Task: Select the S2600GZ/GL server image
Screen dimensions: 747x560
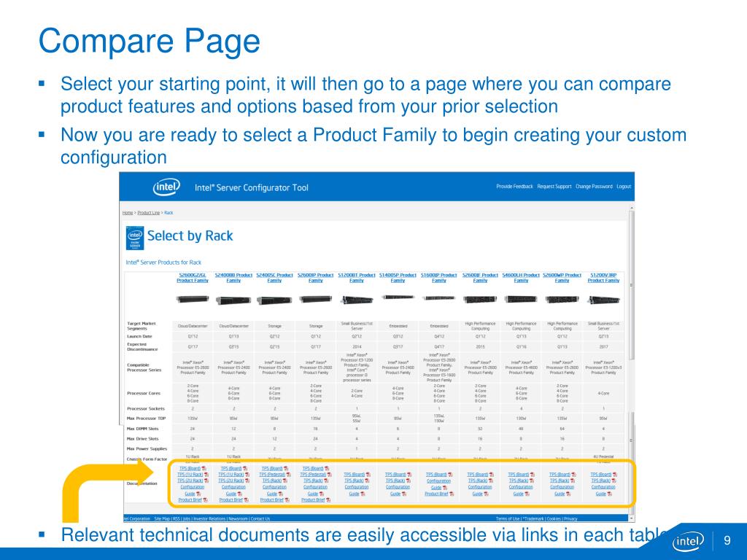Action: tap(193, 299)
